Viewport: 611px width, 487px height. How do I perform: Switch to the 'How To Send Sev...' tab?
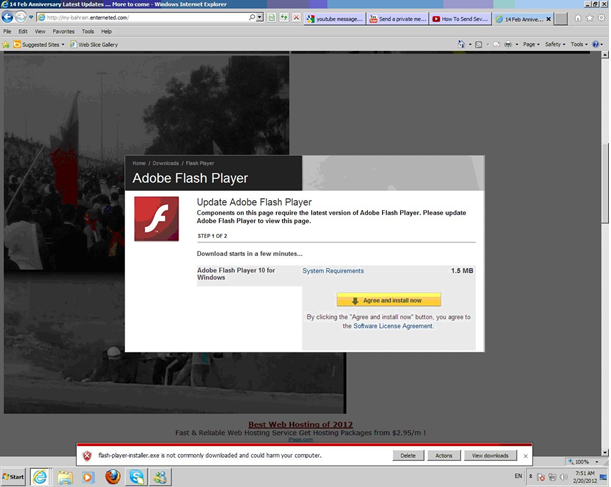tap(461, 19)
